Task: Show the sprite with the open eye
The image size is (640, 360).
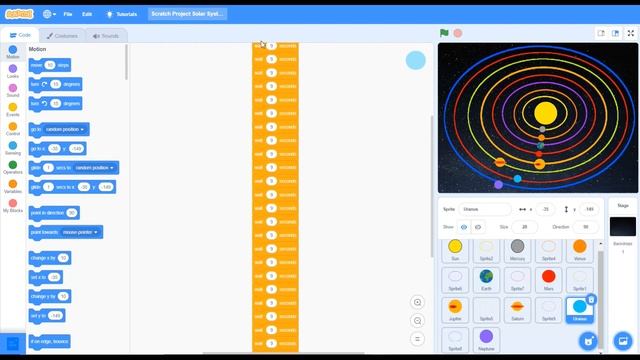Action: (x=464, y=227)
